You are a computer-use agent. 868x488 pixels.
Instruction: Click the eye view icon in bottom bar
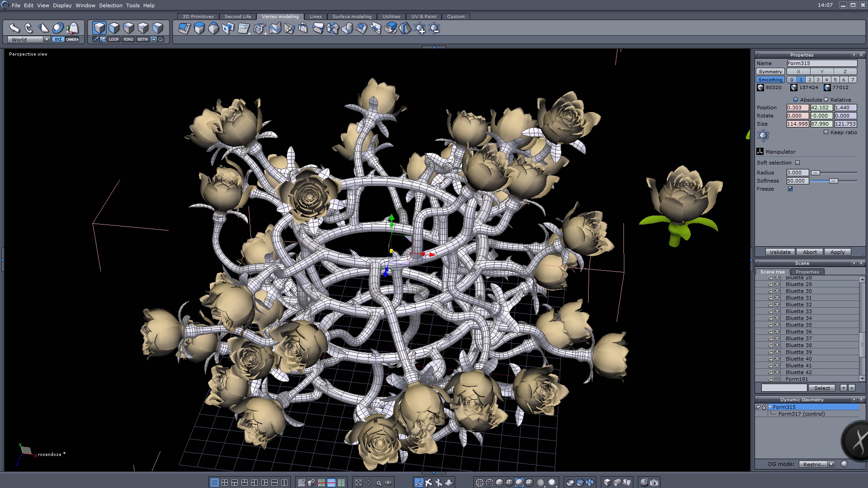[x=388, y=483]
